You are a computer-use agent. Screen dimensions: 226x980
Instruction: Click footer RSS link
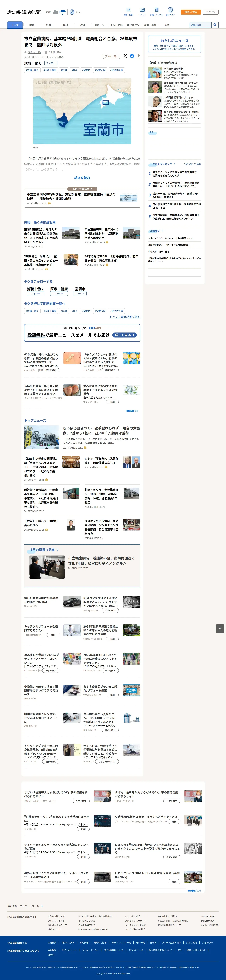click(x=180, y=950)
